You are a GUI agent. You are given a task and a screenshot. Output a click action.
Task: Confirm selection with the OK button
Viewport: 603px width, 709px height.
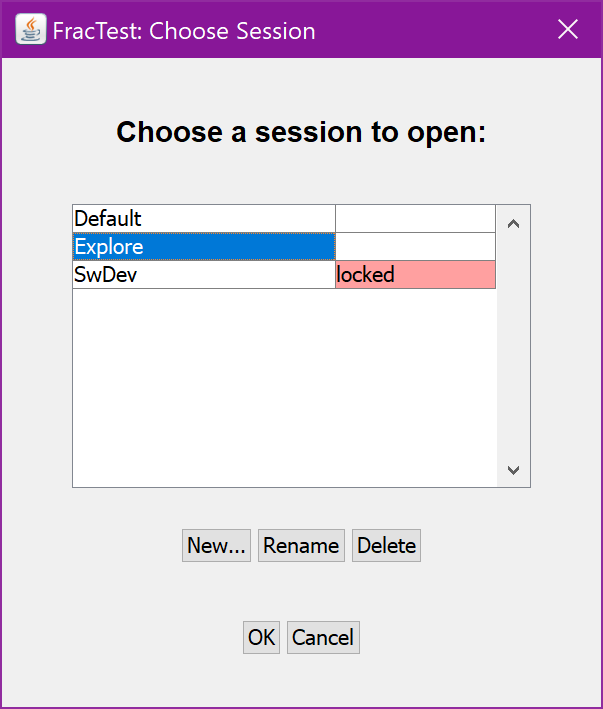point(262,638)
